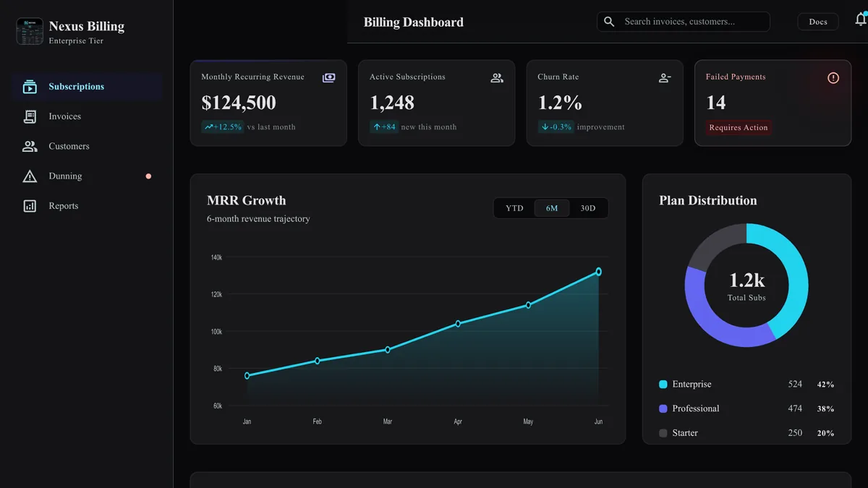The height and width of the screenshot is (488, 868).
Task: Click the Starter legend label
Action: click(x=685, y=433)
